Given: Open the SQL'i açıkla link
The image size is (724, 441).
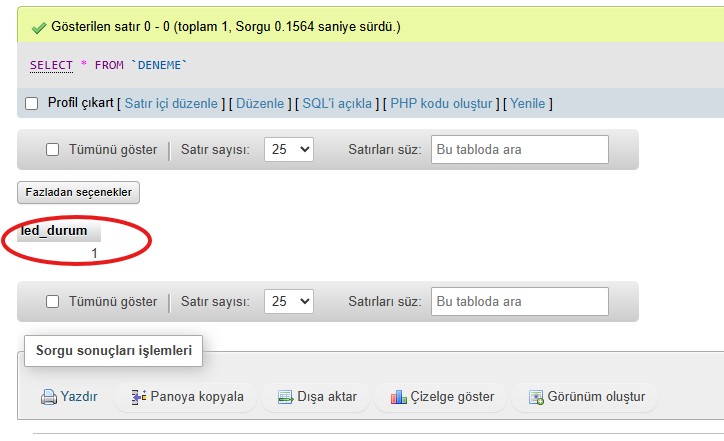Looking at the screenshot, I should 337,103.
